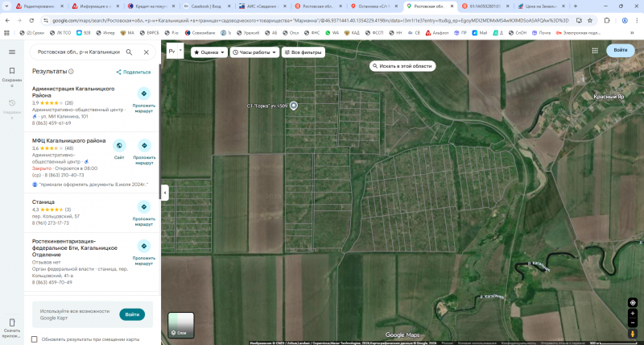Get directions to Администрация Кагальницкого Района
Viewport: 644px width, 345px height.
143,100
